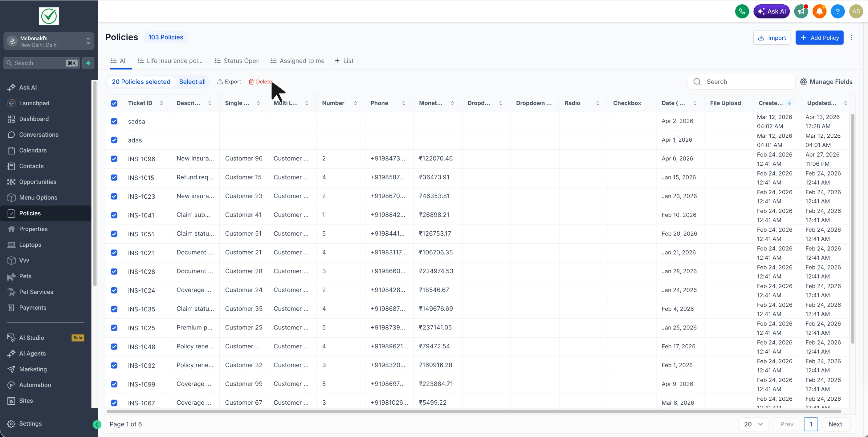Click Select all policies link
Image resolution: width=868 pixels, height=437 pixels.
192,82
